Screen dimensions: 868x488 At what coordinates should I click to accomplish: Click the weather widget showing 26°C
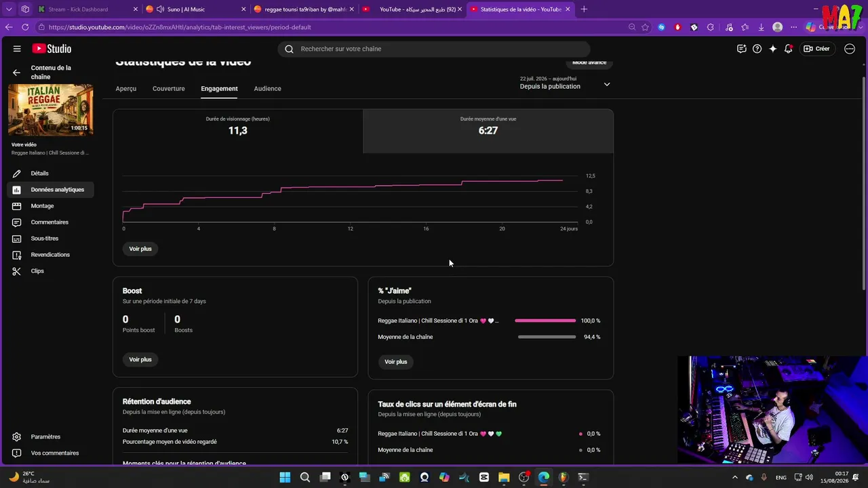(x=28, y=477)
